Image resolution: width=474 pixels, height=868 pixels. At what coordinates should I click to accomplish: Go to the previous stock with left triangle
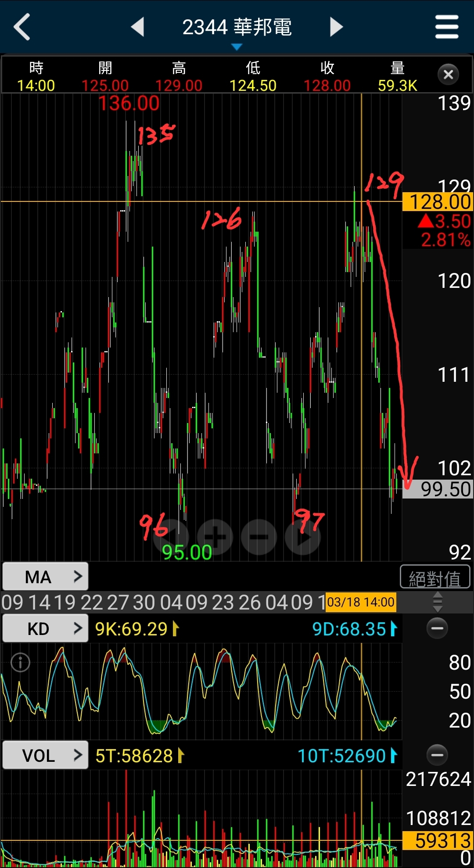[138, 27]
